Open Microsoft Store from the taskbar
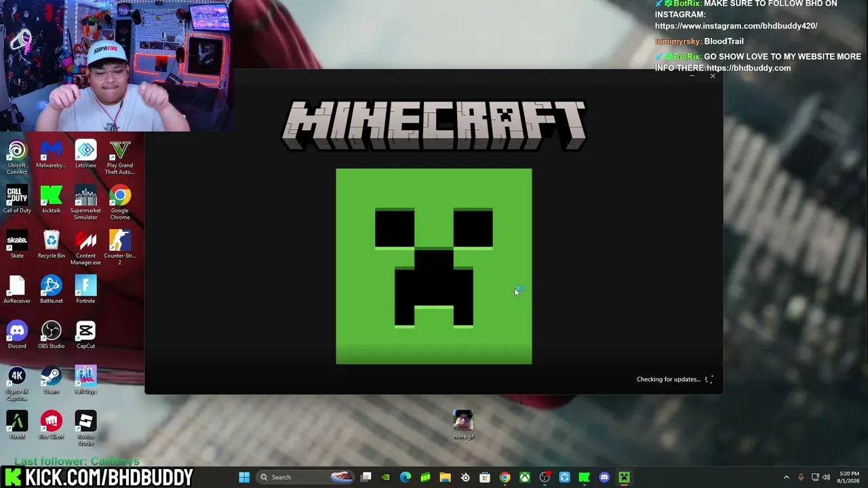The height and width of the screenshot is (488, 868). 485,477
